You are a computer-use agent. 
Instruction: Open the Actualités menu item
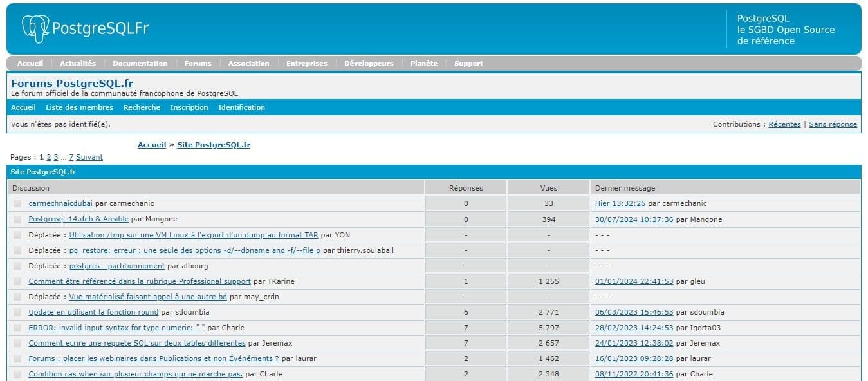pos(78,63)
